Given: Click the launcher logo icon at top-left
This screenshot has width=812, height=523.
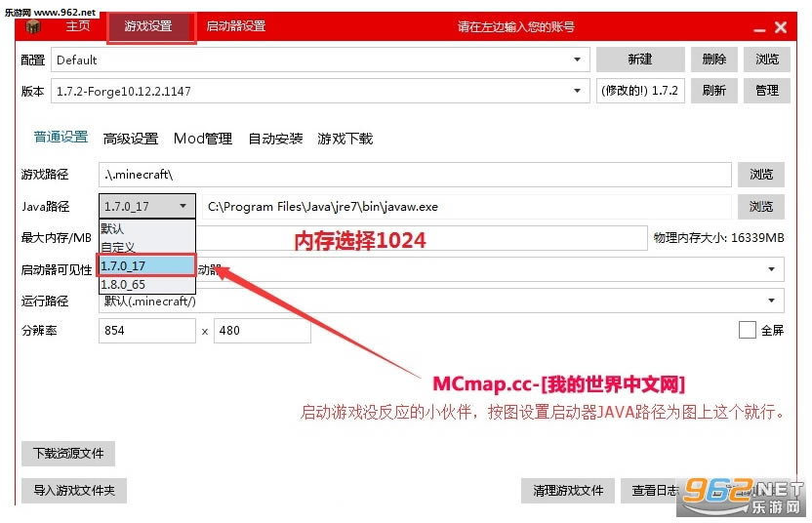Looking at the screenshot, I should 33,26.
